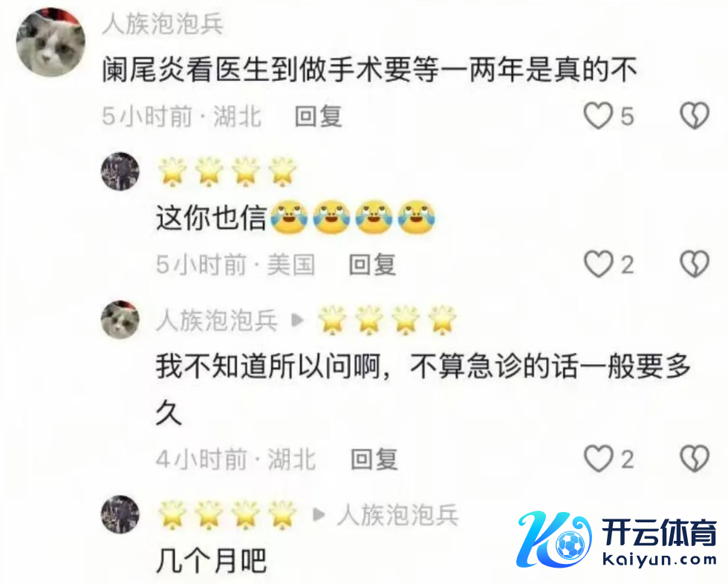Image resolution: width=728 pixels, height=584 pixels.
Task: Like the 这你也信 reply
Action: tap(598, 265)
